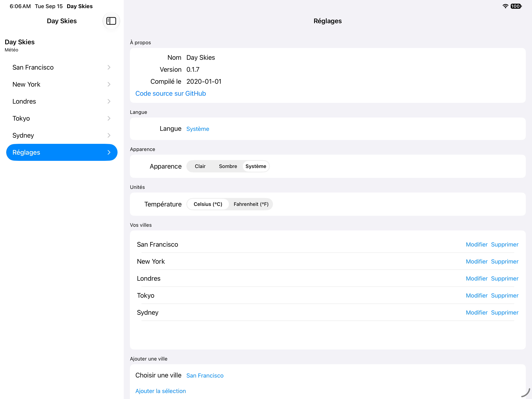Click Supprimer for San Francisco
The height and width of the screenshot is (399, 532).
pyautogui.click(x=505, y=244)
